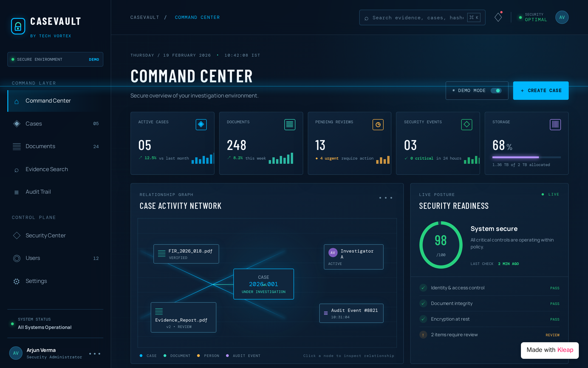Image resolution: width=588 pixels, height=368 pixels.
Task: Click the All Systems Operational status
Action: pos(45,327)
